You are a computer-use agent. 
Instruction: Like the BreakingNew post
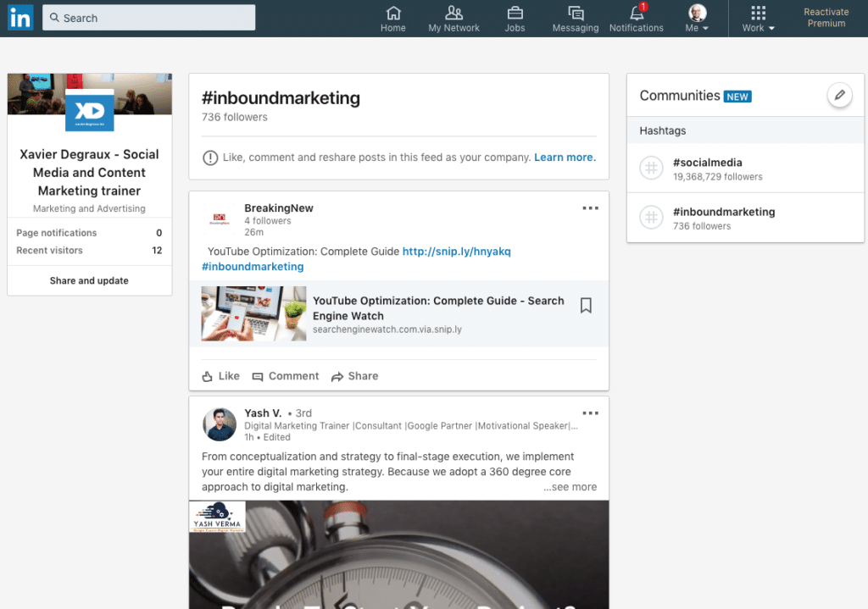(221, 376)
